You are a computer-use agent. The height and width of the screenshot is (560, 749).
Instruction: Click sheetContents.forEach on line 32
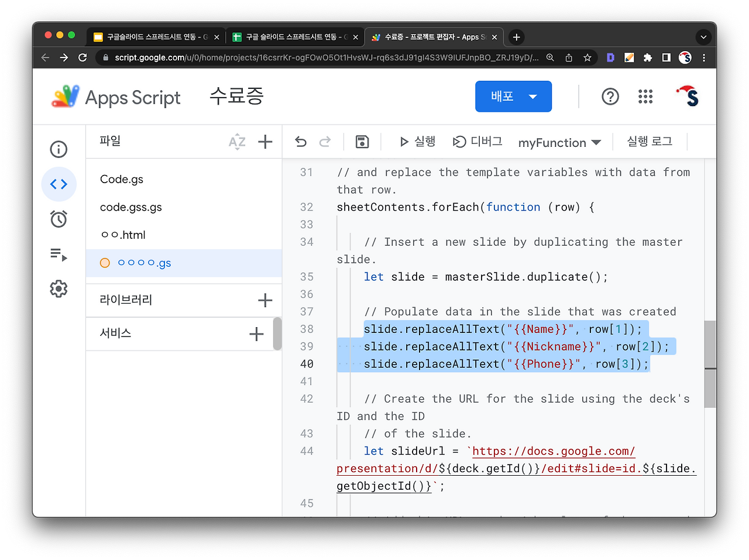click(408, 207)
